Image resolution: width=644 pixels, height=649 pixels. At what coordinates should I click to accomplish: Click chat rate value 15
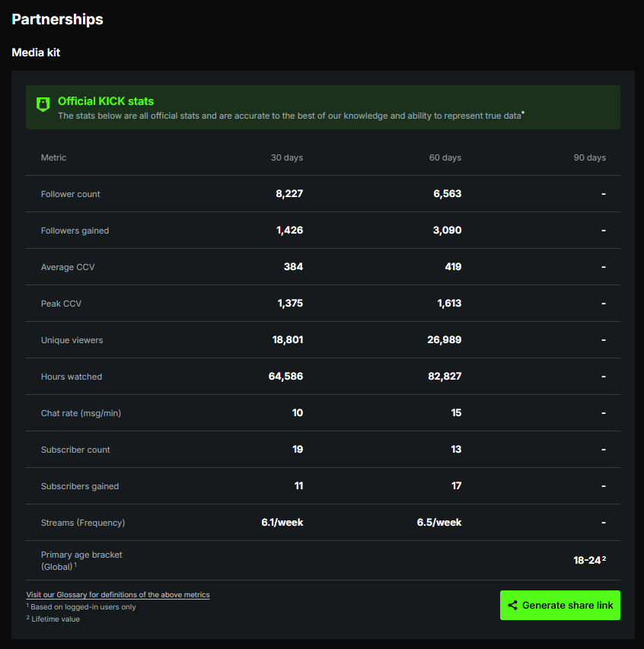pos(456,412)
